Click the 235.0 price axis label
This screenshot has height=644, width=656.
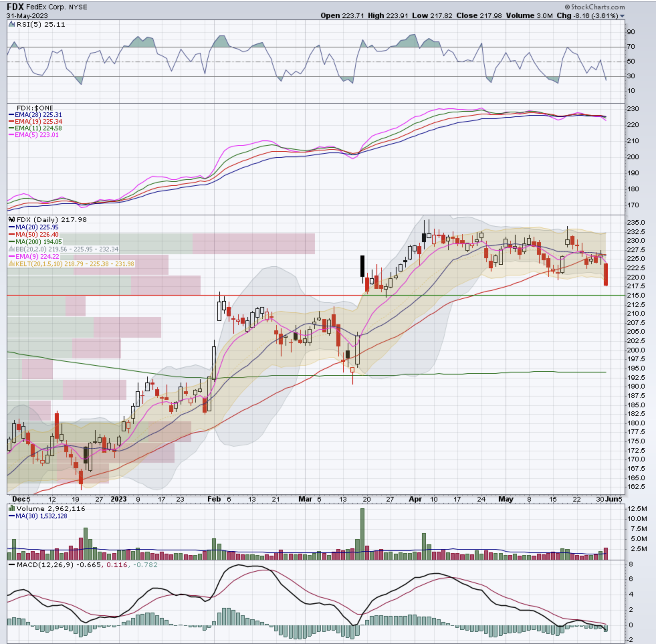coord(636,222)
